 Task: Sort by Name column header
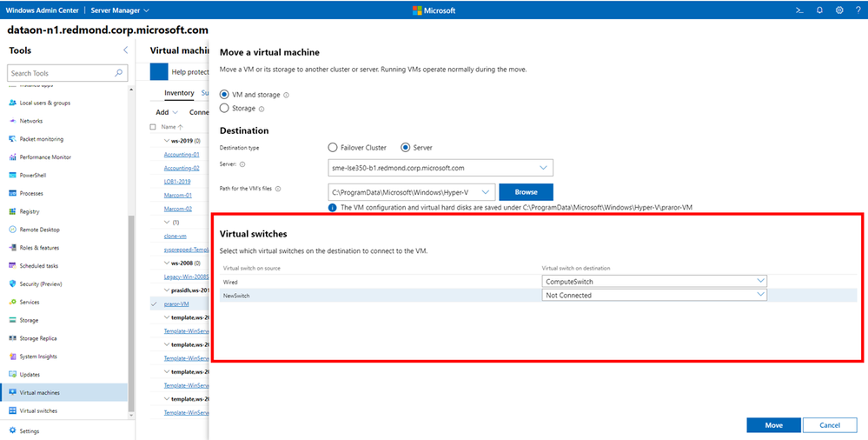[x=172, y=127]
